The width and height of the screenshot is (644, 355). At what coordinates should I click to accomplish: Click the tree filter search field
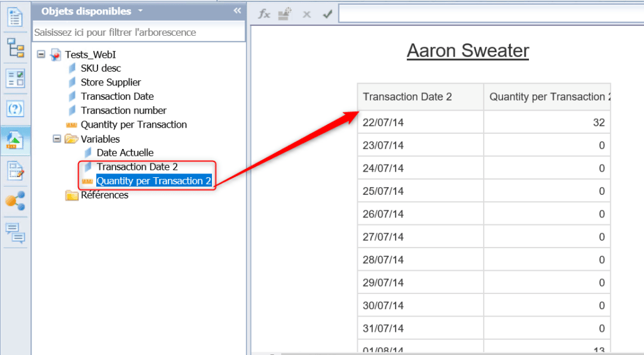point(138,32)
